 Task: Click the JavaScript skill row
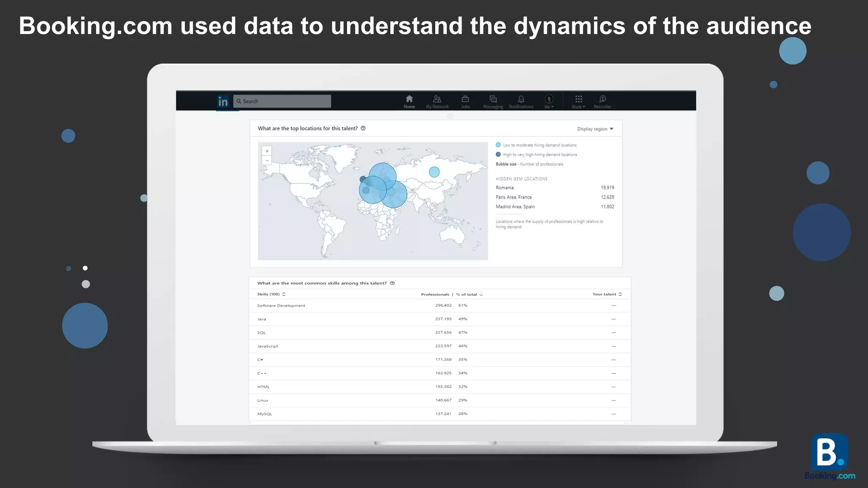coord(440,346)
